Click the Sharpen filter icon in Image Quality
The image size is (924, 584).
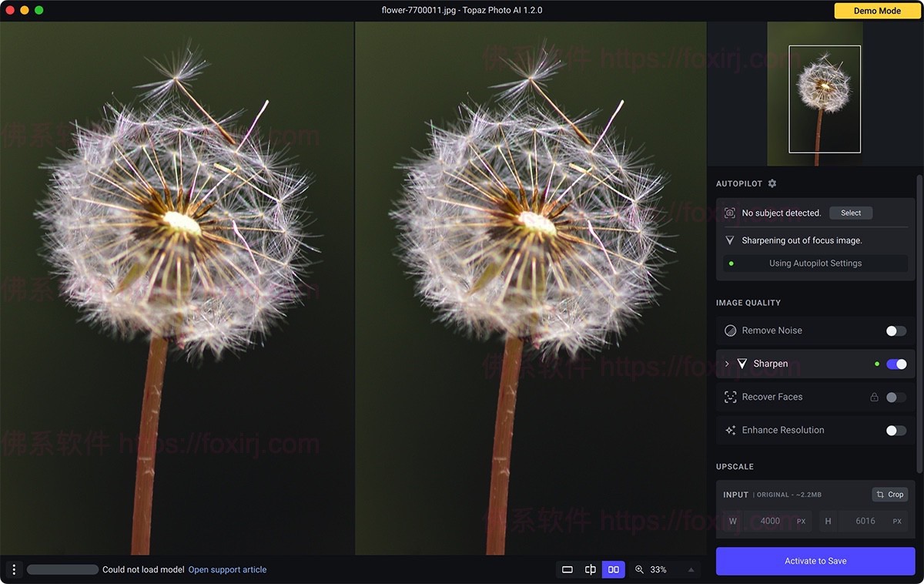tap(742, 364)
